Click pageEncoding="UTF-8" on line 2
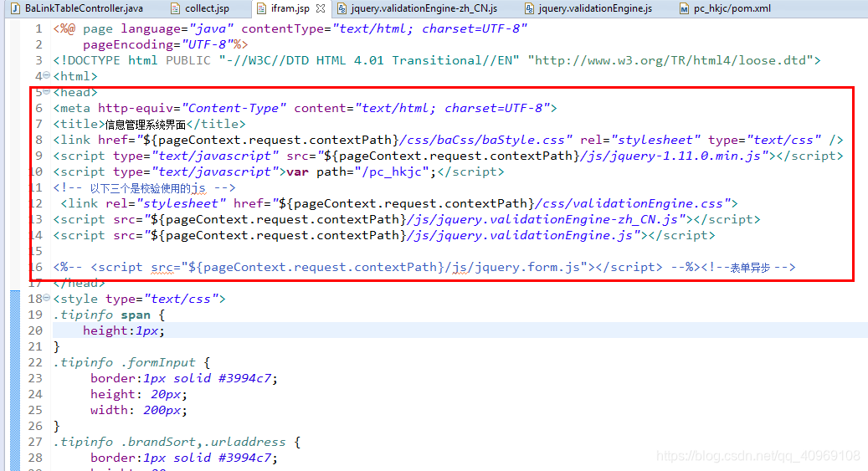The width and height of the screenshot is (868, 471). [157, 44]
